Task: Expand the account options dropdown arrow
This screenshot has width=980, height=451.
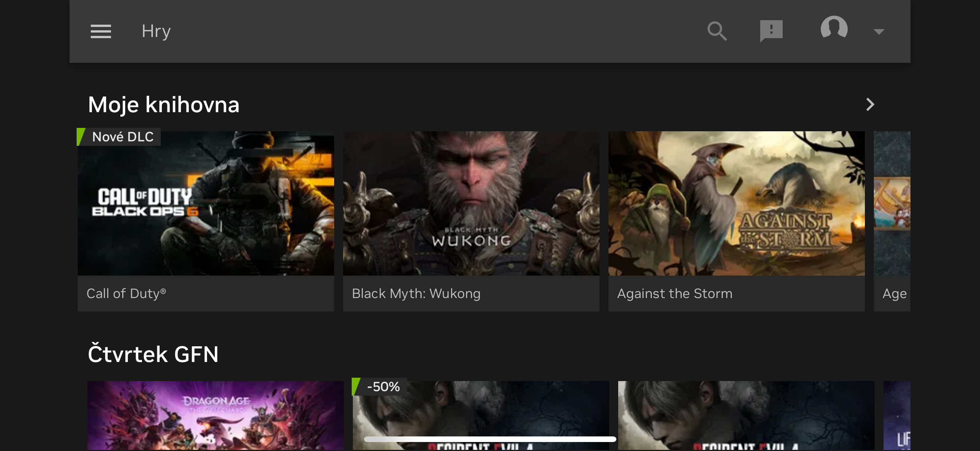Action: pos(878,32)
